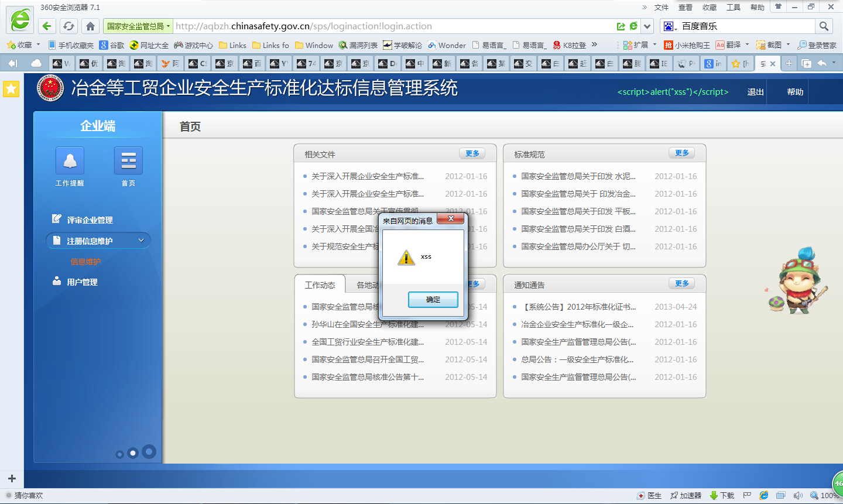The image size is (843, 504).
Task: Open 总局公告：一级安全生产标准化 link
Action: (x=577, y=359)
